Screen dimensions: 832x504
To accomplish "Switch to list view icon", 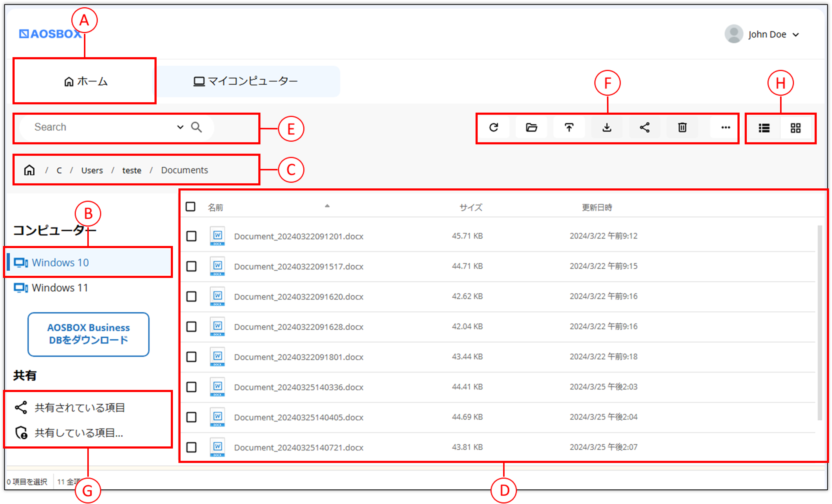I will pyautogui.click(x=764, y=128).
